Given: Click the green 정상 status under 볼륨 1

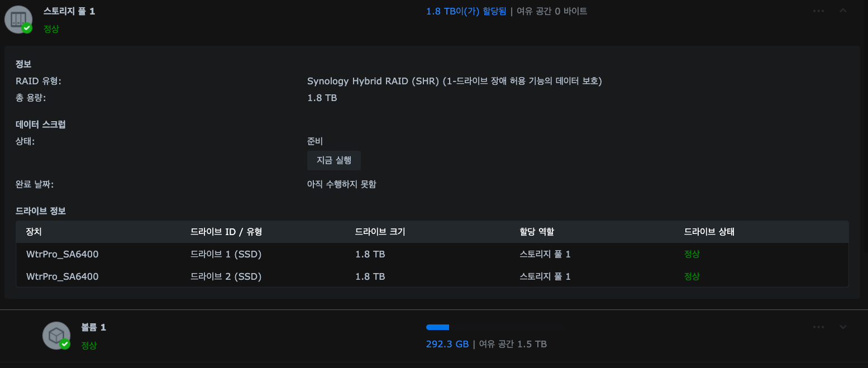Looking at the screenshot, I should (x=89, y=345).
